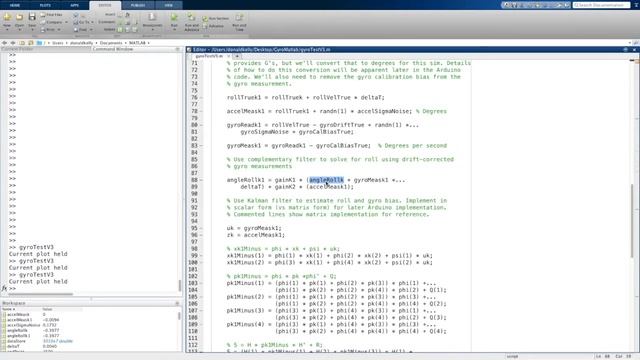640x360 pixels.
Task: Open the Go To dropdown arrow
Action: [92, 22]
